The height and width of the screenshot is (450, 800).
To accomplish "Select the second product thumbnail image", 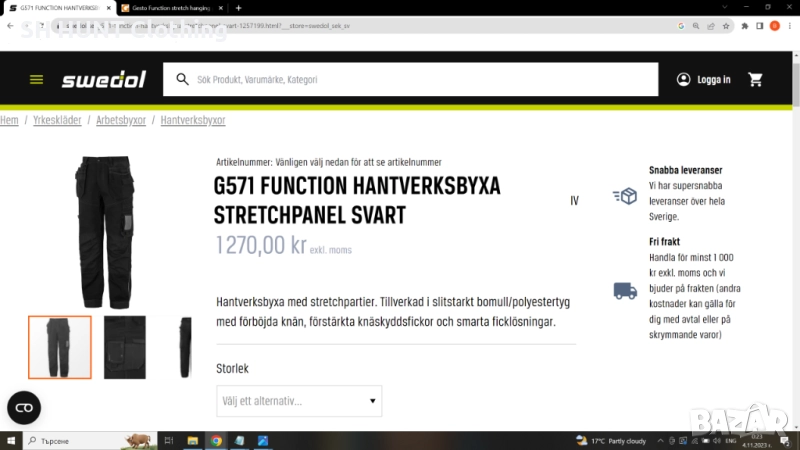I will pyautogui.click(x=124, y=347).
